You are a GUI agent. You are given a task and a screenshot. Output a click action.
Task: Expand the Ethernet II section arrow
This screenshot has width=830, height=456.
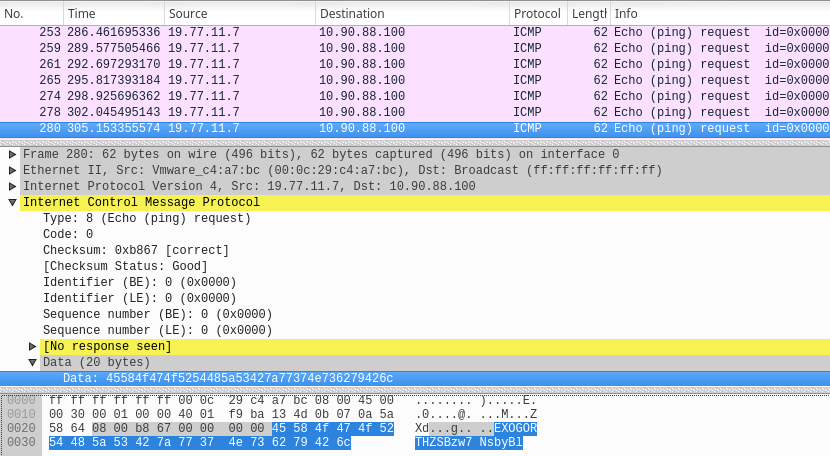(x=12, y=171)
